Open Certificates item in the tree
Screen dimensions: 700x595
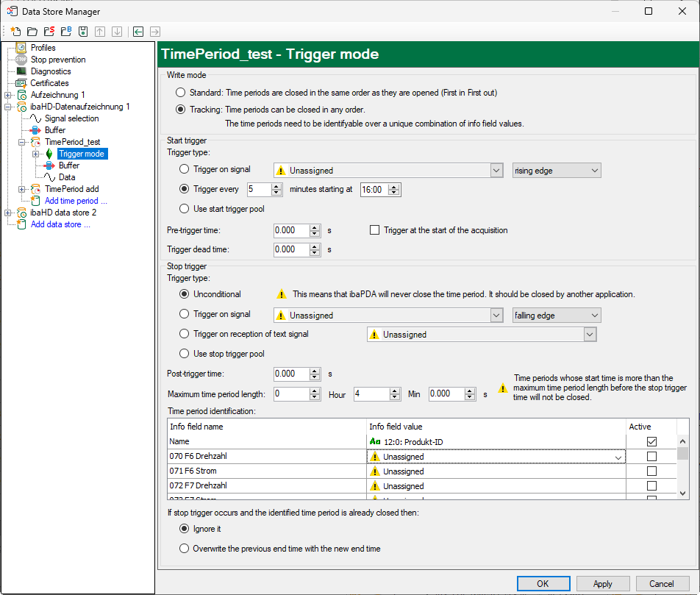[49, 83]
